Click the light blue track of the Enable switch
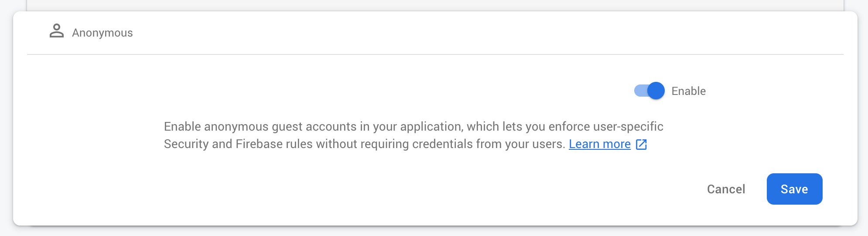Screen dimensions: 868x236 coord(640,91)
